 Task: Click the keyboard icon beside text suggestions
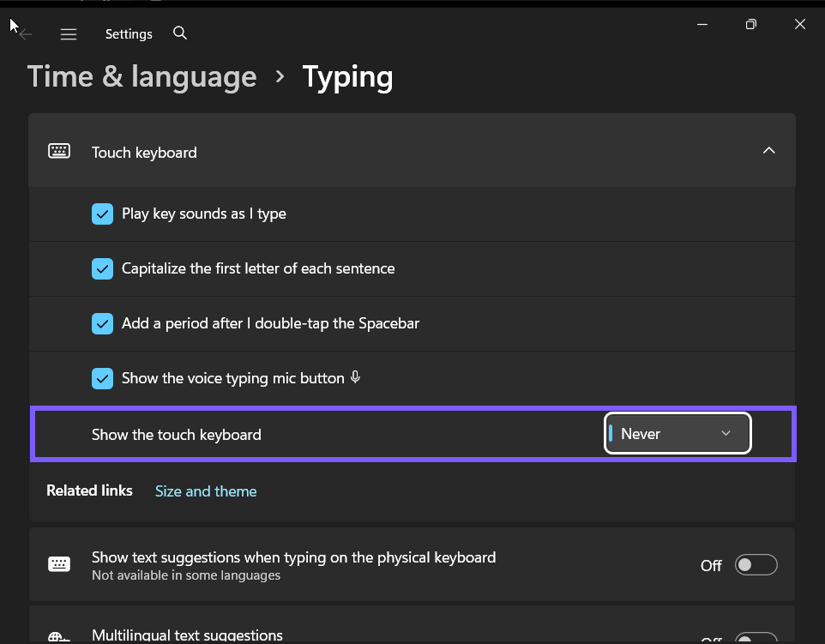(59, 564)
